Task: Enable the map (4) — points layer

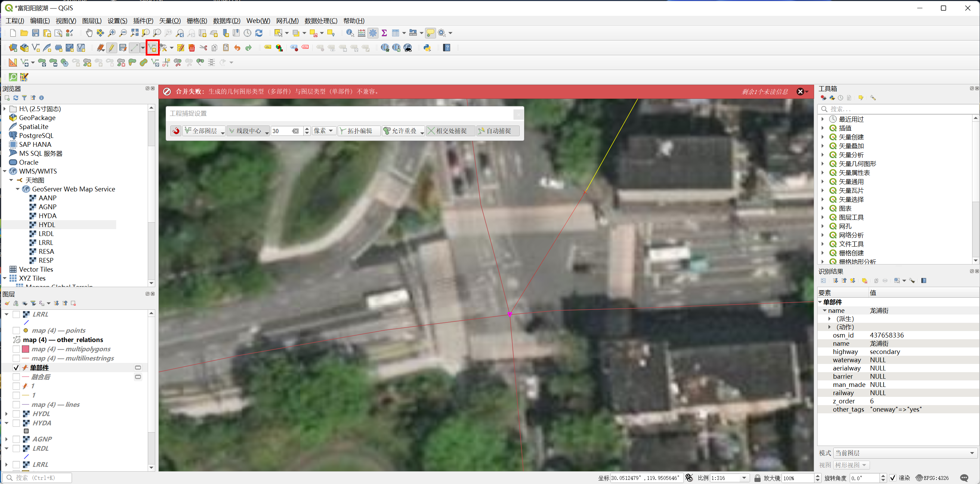Action: point(16,331)
